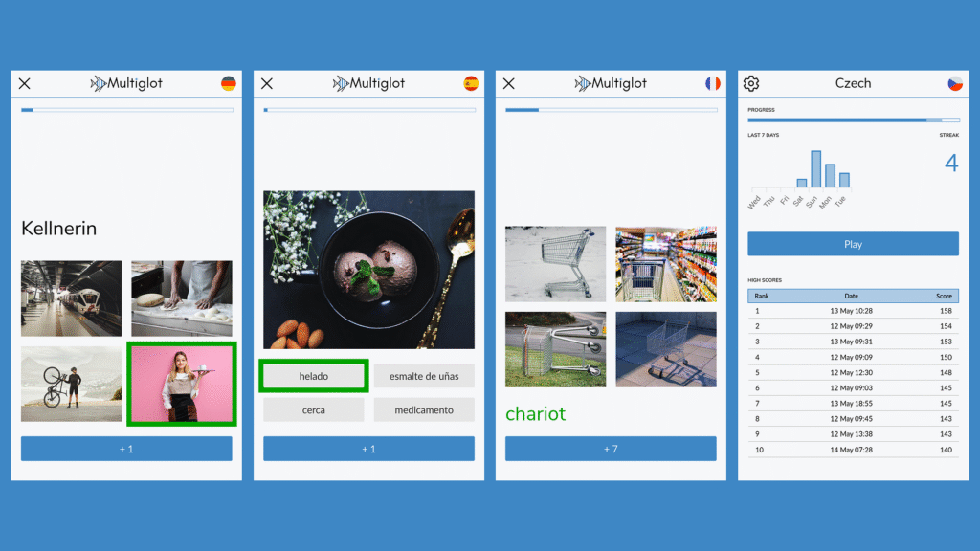Tap the German flag icon
980x551 pixels.
pyautogui.click(x=229, y=83)
